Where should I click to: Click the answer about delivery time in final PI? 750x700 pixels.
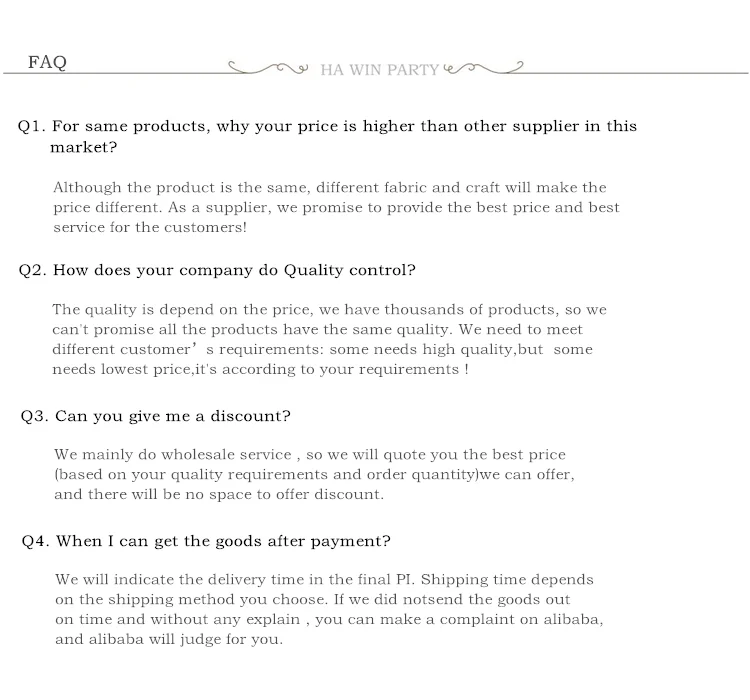click(x=328, y=609)
